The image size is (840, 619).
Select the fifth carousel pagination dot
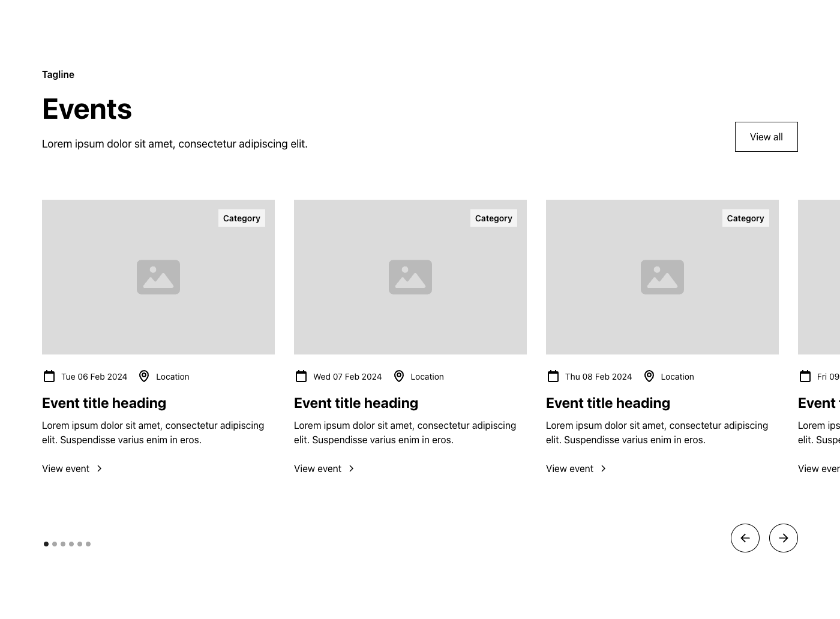80,544
